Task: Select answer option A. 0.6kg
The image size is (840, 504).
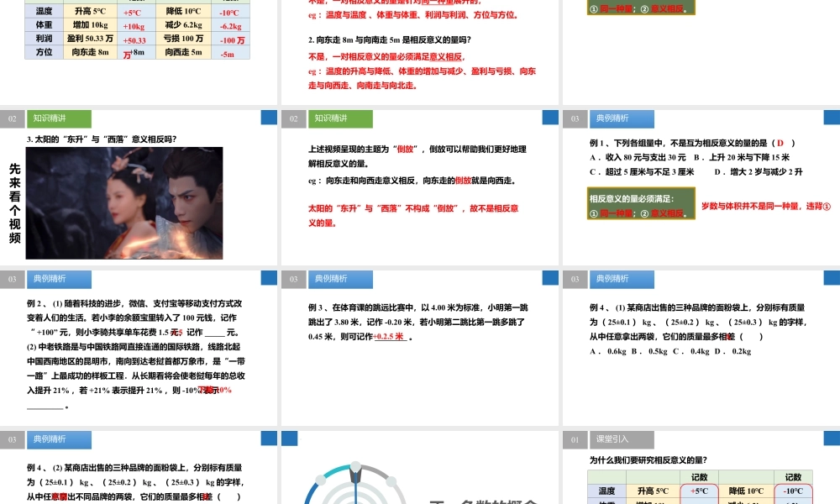Action: [607, 351]
